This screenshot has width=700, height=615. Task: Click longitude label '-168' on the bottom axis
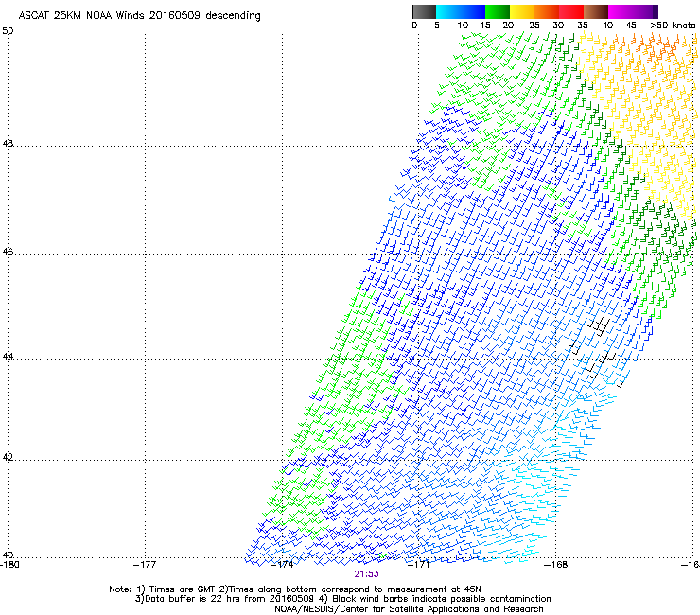556,565
